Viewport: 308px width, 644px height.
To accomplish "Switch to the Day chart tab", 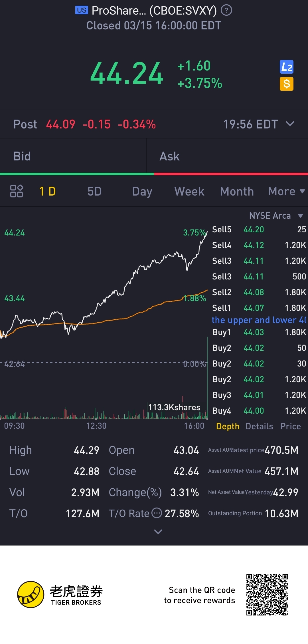I will point(142,191).
